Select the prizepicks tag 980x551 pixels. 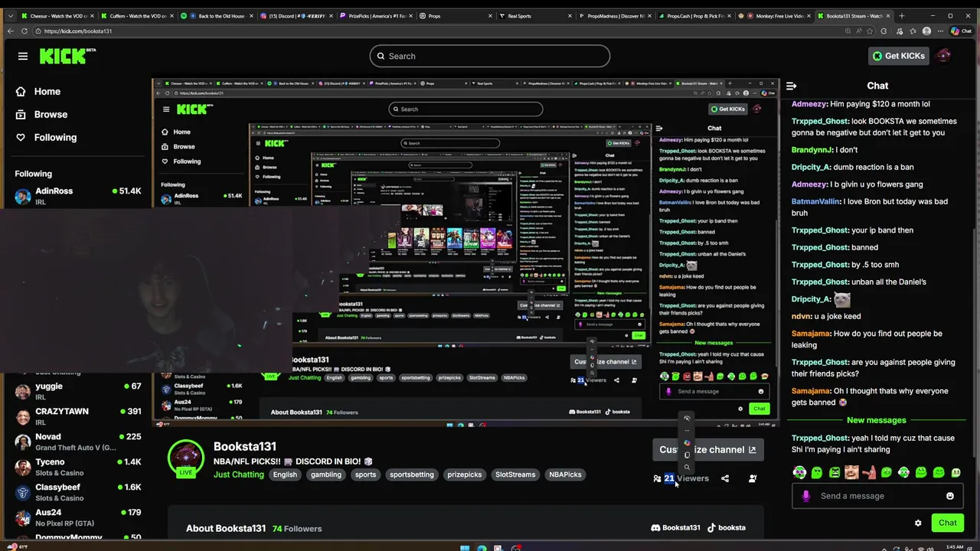pos(465,474)
